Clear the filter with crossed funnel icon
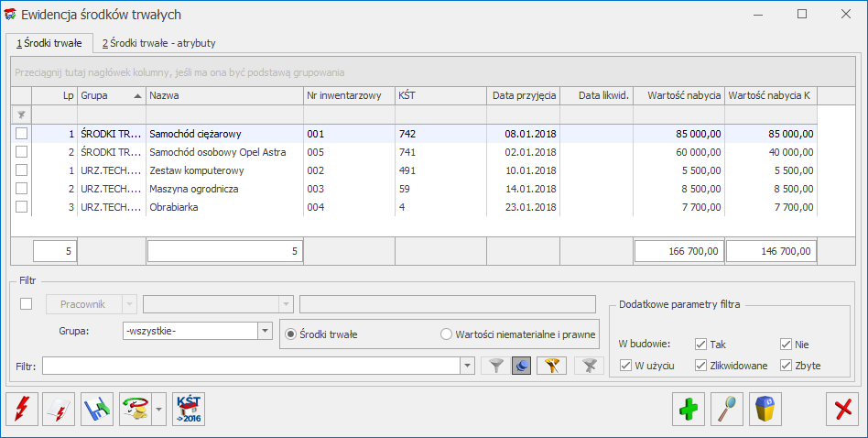Viewport: 868px width, 438px height. coord(589,366)
